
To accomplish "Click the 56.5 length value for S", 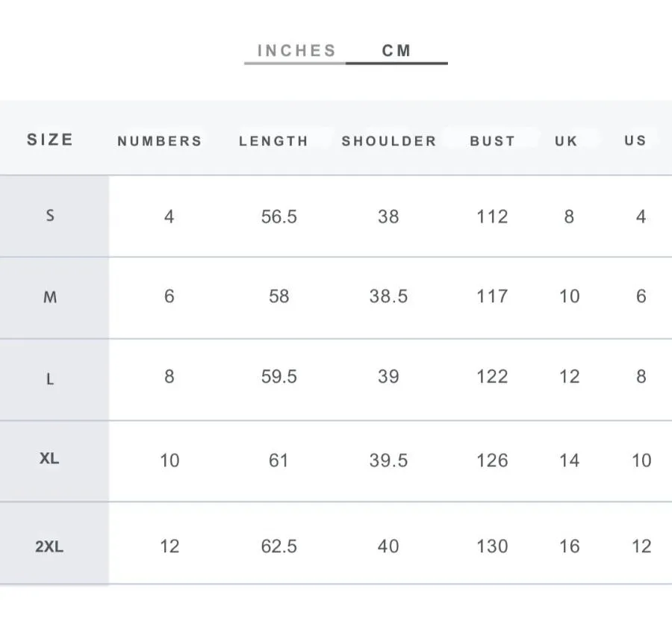I will click(279, 216).
